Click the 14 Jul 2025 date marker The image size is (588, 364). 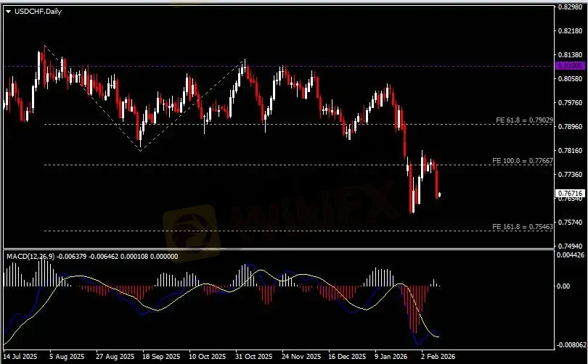tap(22, 357)
